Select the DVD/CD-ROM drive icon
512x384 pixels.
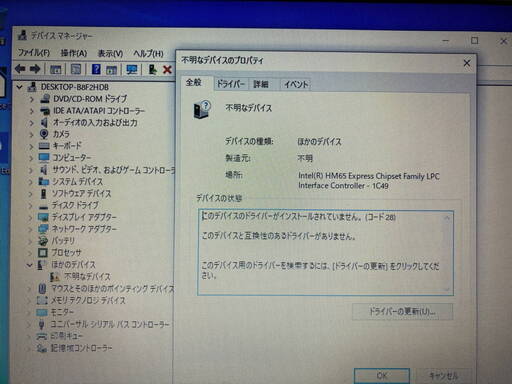coord(45,99)
